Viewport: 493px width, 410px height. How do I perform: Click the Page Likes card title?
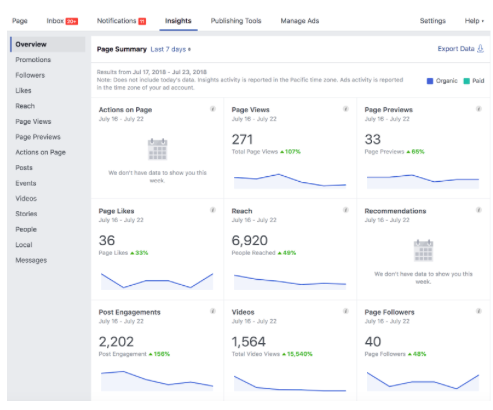pos(116,211)
